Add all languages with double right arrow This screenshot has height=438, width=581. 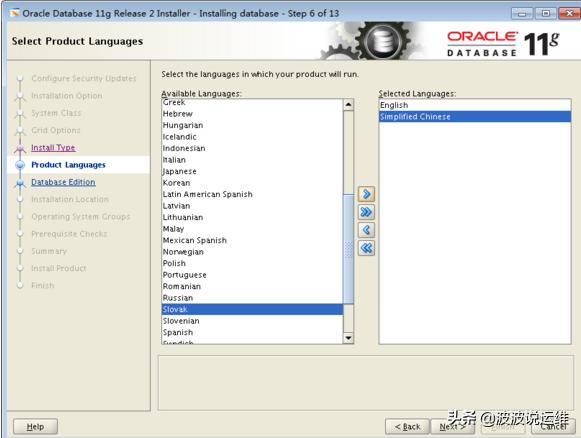[366, 212]
